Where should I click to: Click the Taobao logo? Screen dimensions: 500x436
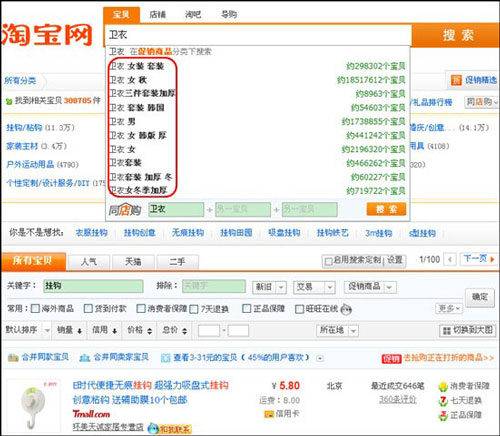47,34
